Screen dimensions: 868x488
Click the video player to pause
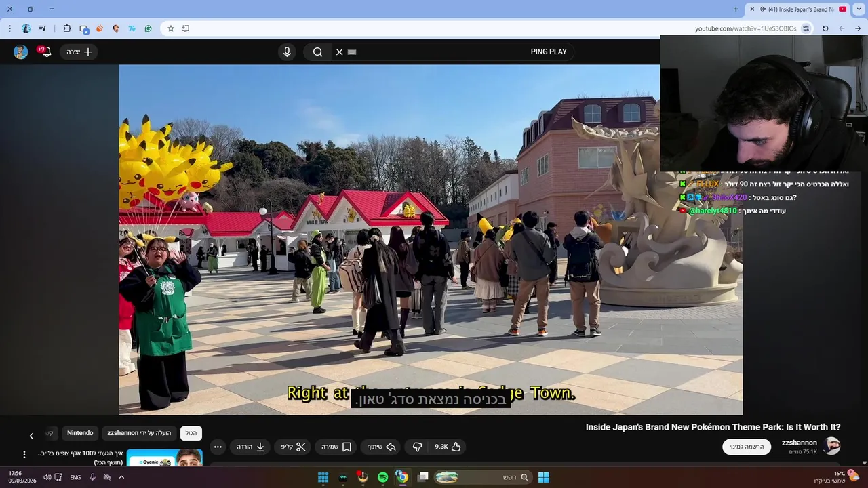[x=431, y=239]
